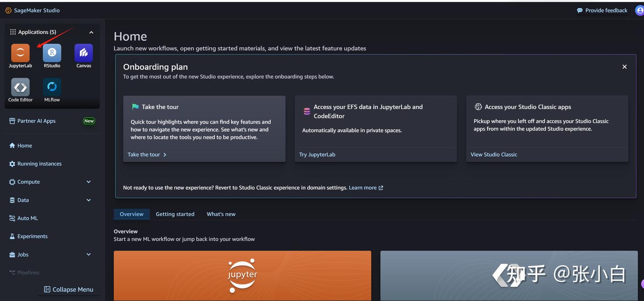Open the MLflow application icon

tap(52, 87)
